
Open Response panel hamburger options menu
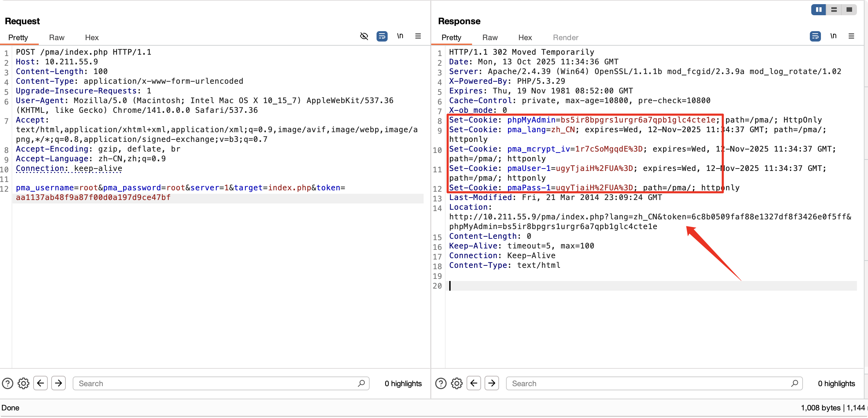(851, 36)
